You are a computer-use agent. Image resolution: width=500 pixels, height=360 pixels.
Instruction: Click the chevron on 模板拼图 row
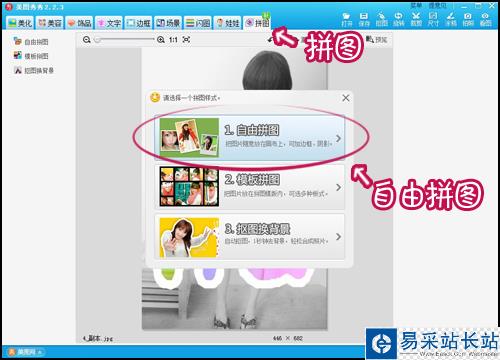coord(338,187)
